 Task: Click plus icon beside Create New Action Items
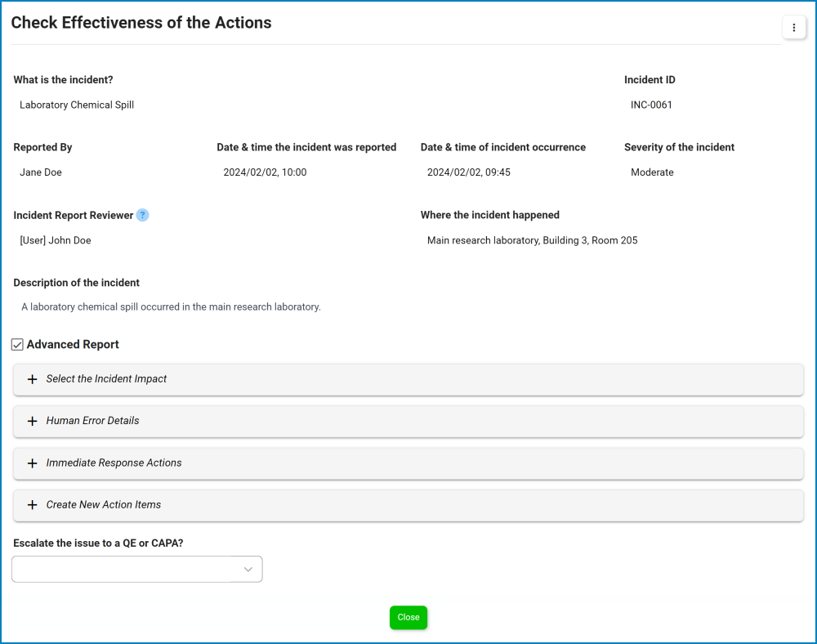tap(33, 505)
